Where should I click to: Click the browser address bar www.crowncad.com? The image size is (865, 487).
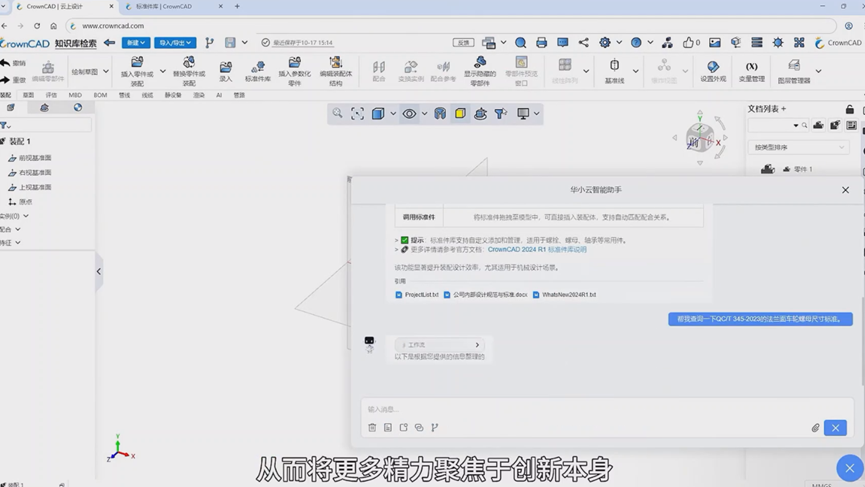pyautogui.click(x=451, y=26)
